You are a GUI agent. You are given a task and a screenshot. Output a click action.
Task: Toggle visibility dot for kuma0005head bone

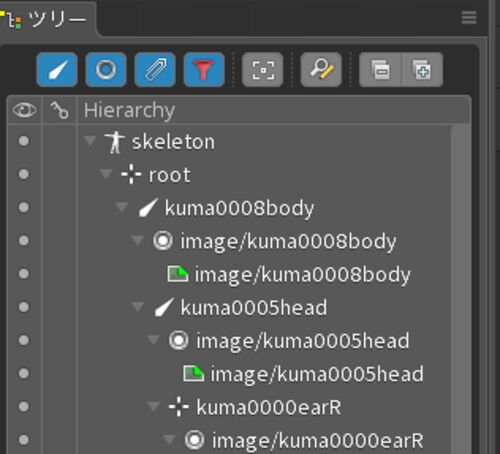point(24,307)
